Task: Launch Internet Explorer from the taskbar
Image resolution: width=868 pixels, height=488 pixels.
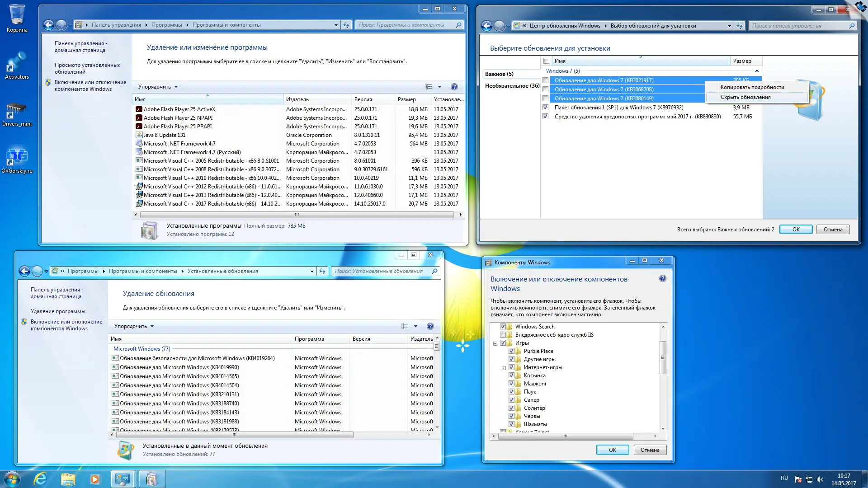Action: (40, 479)
